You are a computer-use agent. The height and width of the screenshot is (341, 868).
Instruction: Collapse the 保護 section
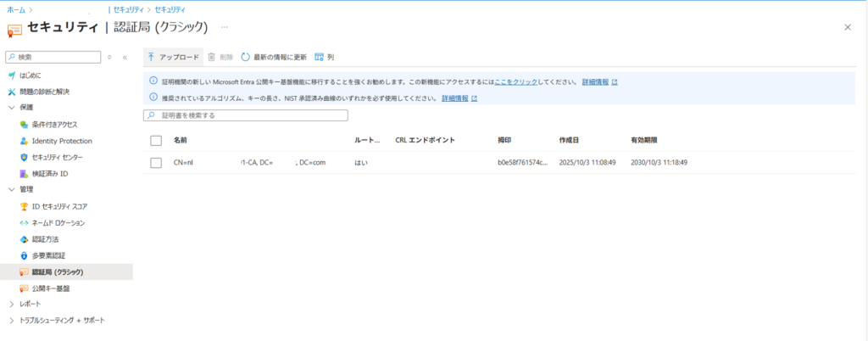click(12, 108)
